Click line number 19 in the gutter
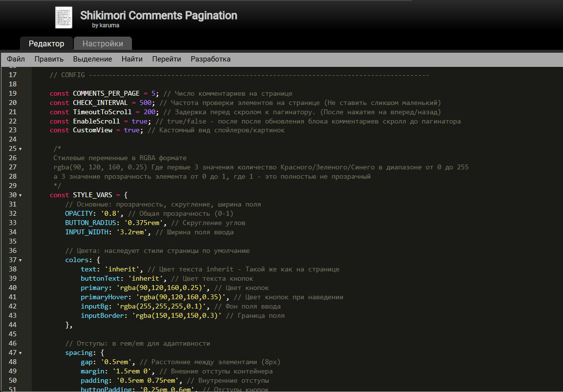 point(13,93)
